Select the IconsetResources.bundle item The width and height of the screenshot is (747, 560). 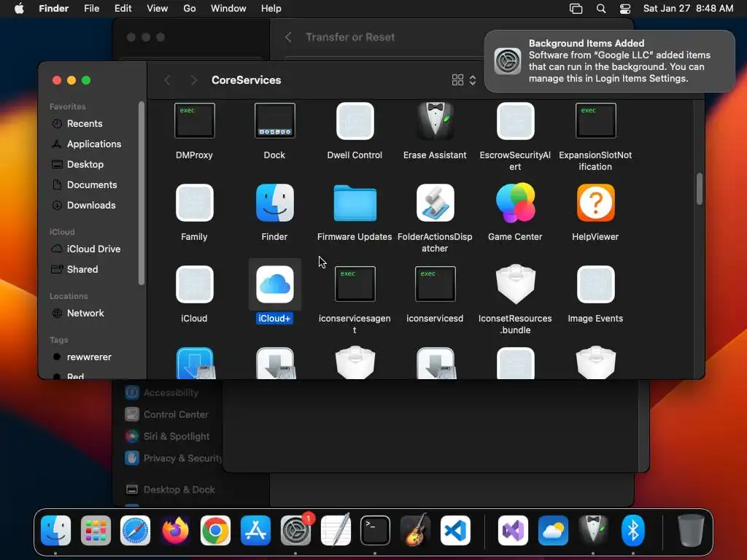coord(516,284)
